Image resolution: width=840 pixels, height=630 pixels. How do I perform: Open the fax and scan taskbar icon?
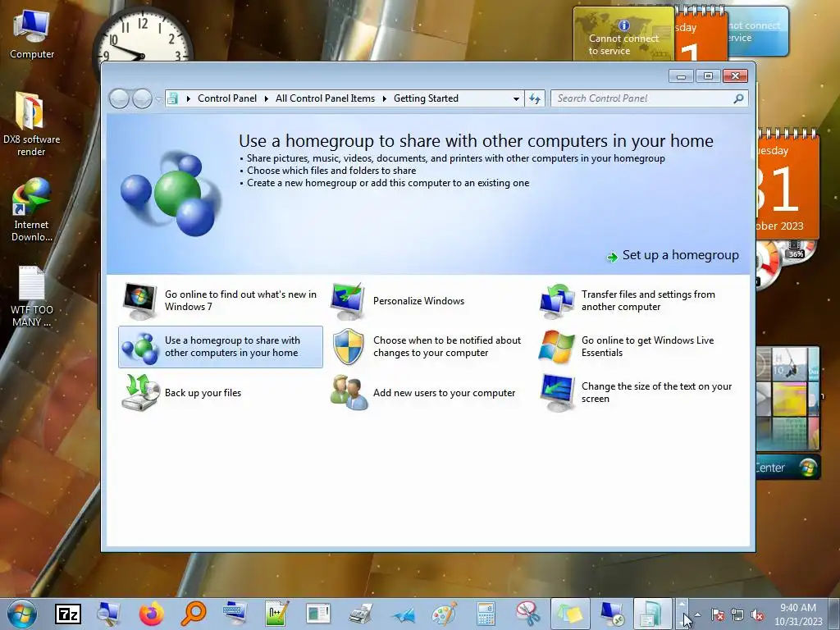361,614
